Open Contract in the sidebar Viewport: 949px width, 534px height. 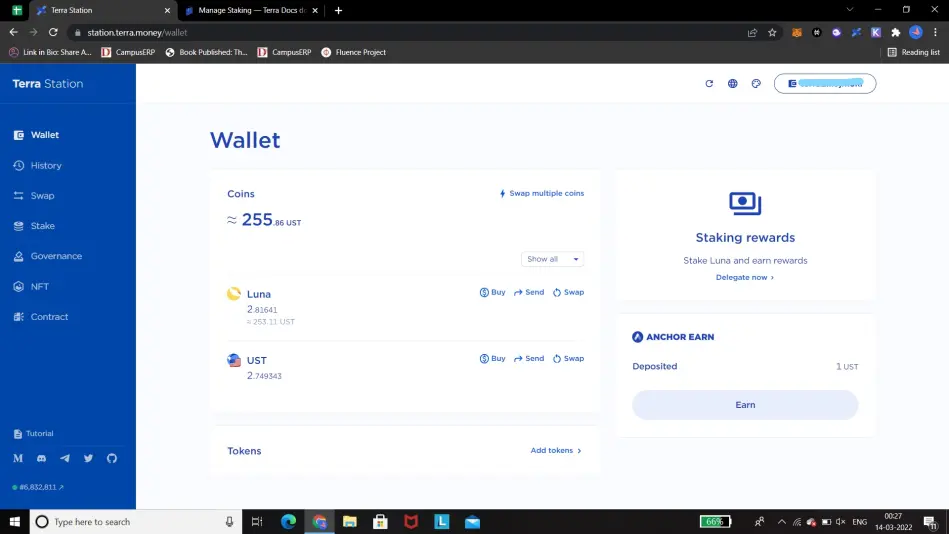click(x=41, y=317)
